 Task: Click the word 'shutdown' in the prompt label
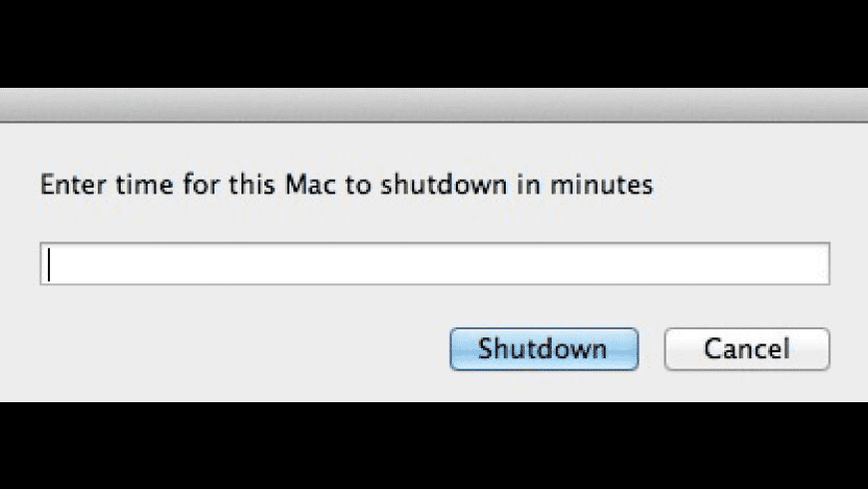(x=443, y=185)
